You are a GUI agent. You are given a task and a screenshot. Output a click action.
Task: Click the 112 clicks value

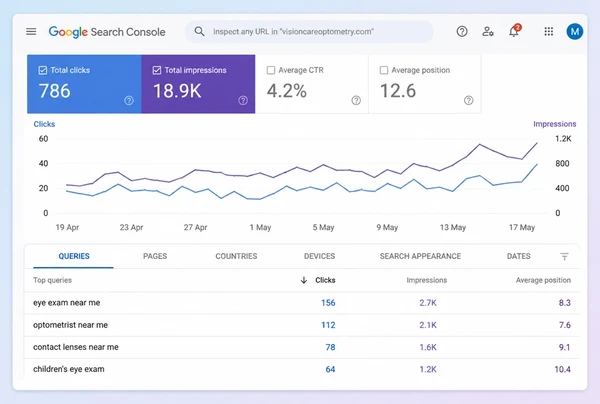click(328, 325)
